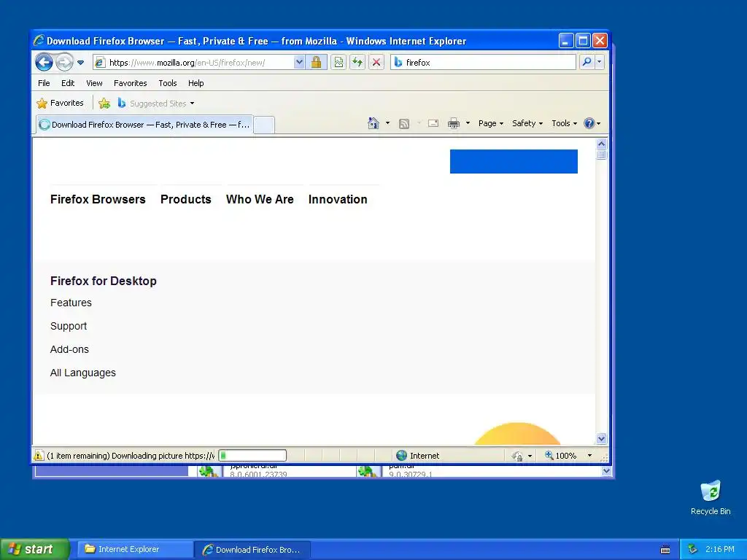Expand the Home button dropdown arrow
This screenshot has width=747, height=560.
388,123
